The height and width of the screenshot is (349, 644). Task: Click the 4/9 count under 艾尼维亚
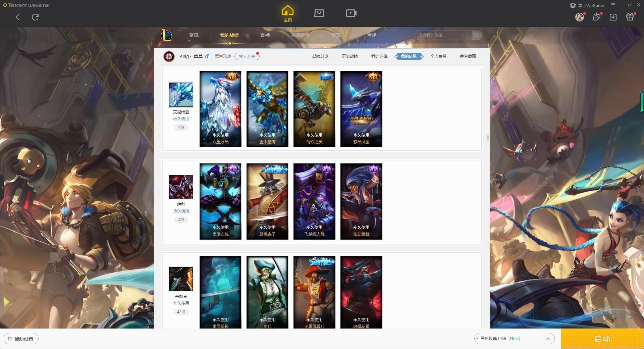coord(181,128)
